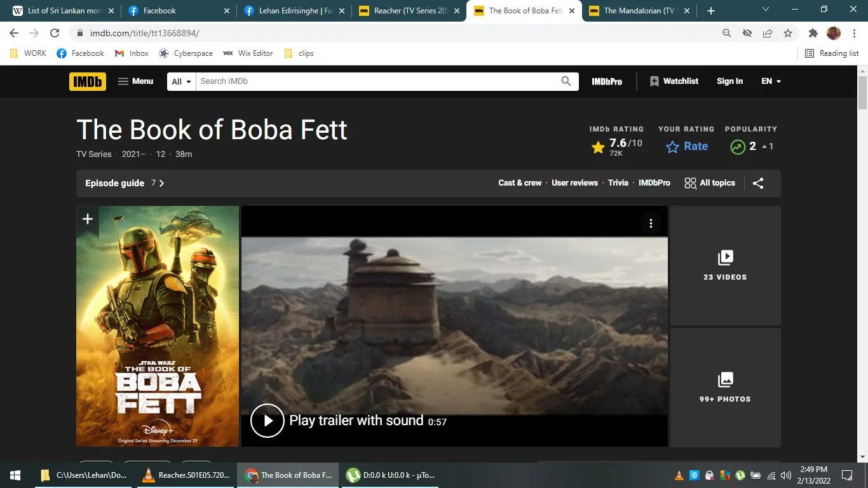The height and width of the screenshot is (488, 868).
Task: Open the Facebook bookmark
Action: tap(80, 53)
